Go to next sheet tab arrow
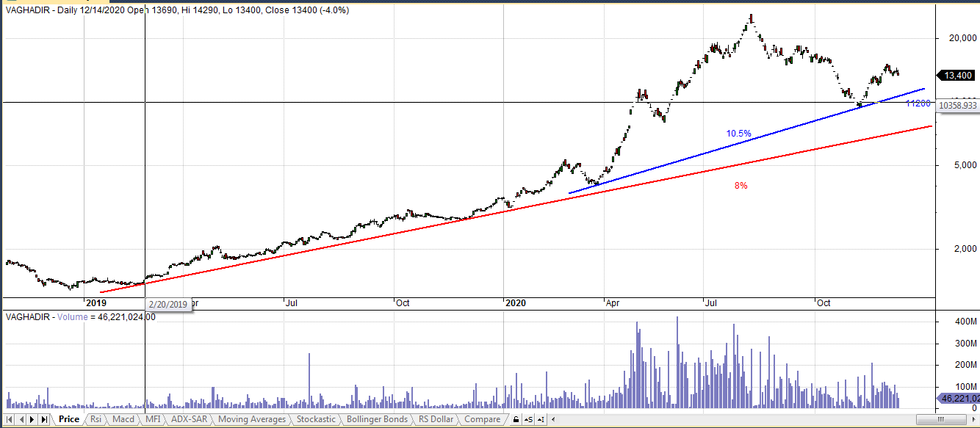 click(x=33, y=420)
